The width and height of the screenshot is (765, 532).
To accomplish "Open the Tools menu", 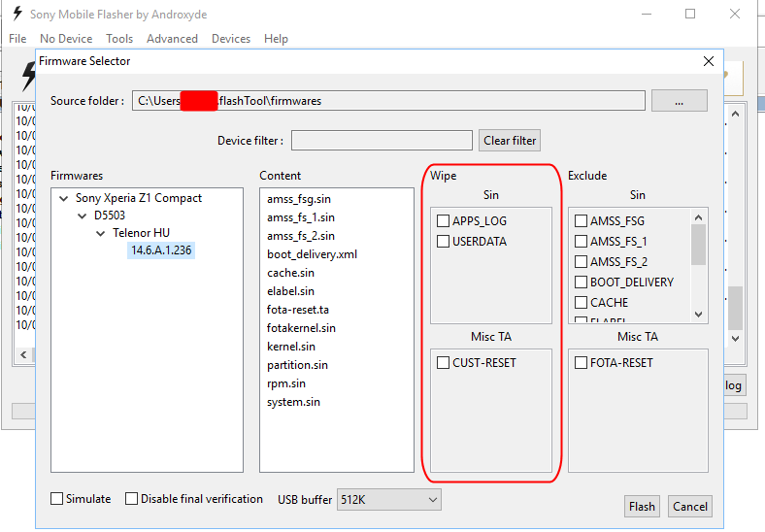I will coord(119,39).
